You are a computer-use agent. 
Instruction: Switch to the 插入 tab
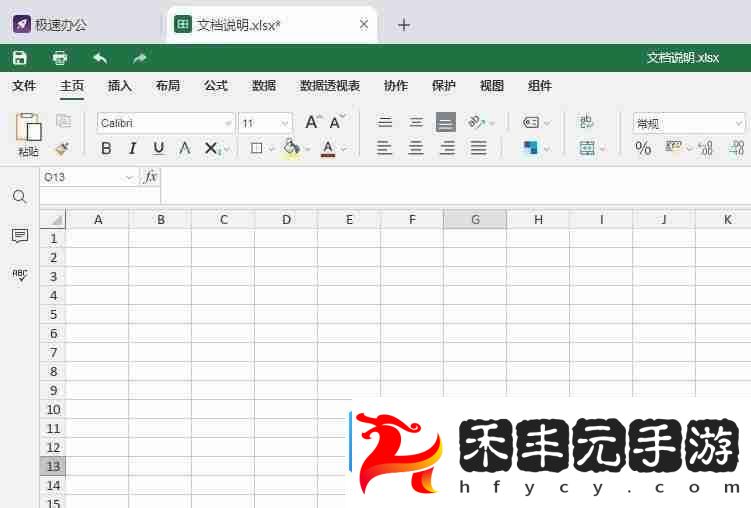(x=120, y=86)
